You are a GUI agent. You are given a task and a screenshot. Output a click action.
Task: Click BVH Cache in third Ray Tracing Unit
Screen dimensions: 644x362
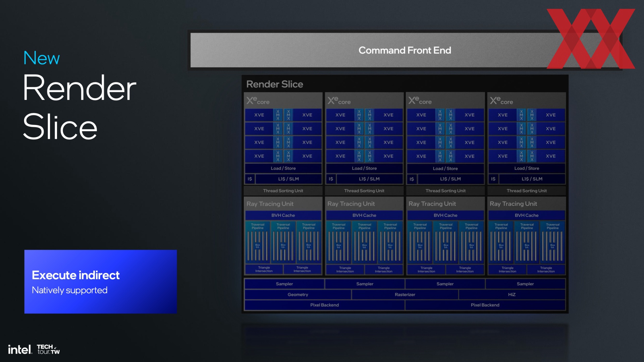445,215
